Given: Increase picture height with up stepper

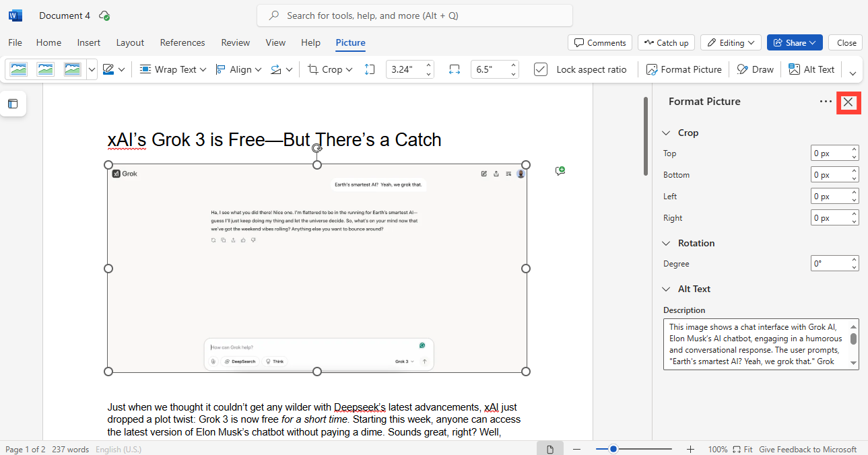Looking at the screenshot, I should 429,65.
